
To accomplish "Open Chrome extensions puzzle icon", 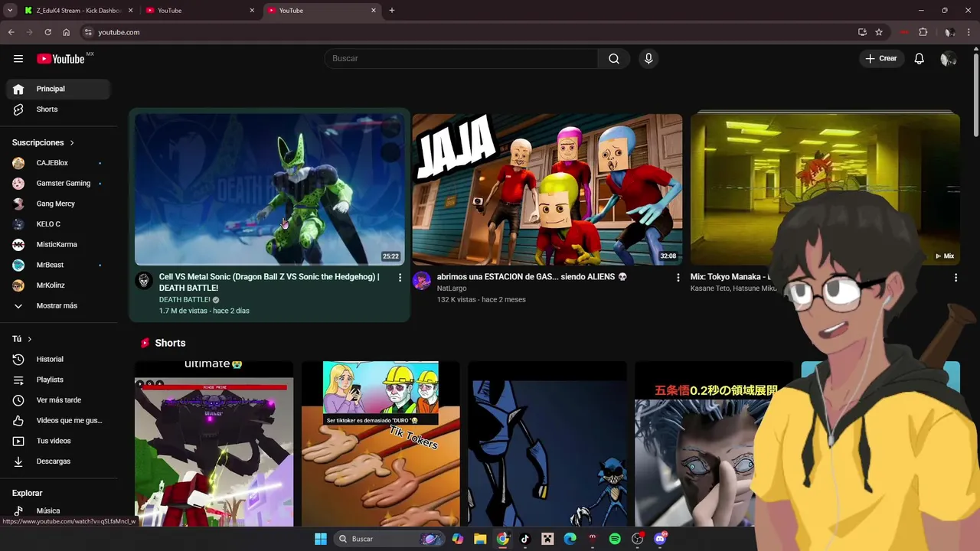I will [x=923, y=32].
